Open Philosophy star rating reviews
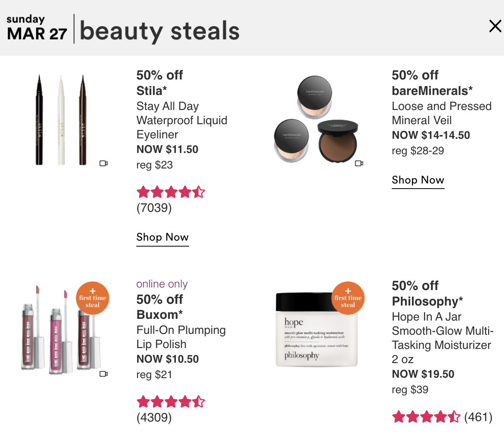Screen dimensions: 504x434 pos(426,417)
